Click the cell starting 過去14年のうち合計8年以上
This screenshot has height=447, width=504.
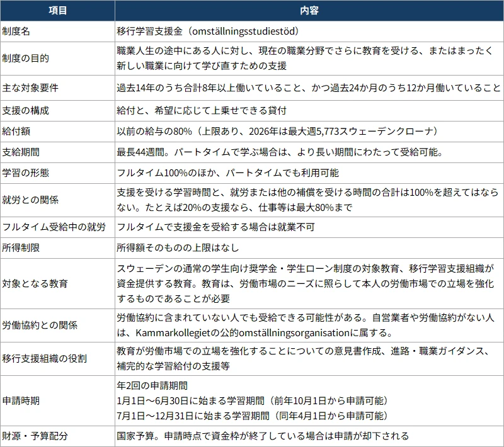pos(309,88)
